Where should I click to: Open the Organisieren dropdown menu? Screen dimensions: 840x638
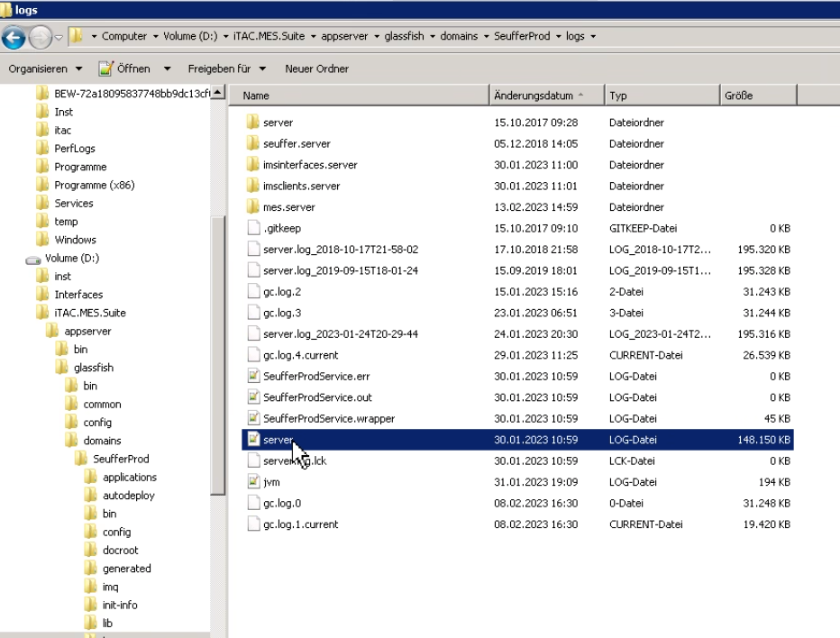[x=46, y=68]
